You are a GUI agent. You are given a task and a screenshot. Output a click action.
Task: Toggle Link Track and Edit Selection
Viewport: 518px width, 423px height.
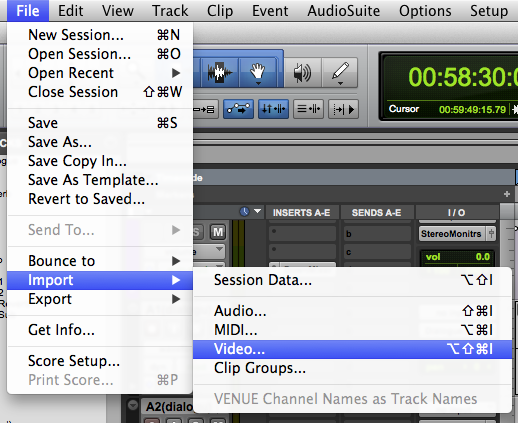coord(308,109)
